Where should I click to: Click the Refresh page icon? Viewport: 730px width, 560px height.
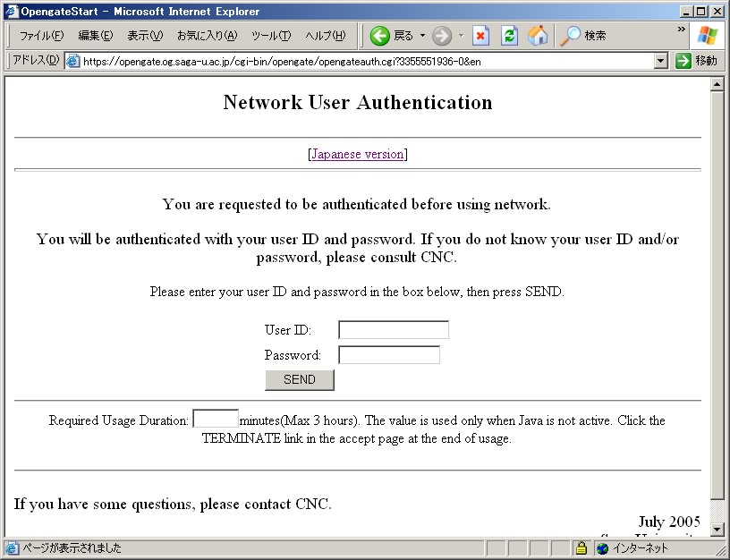click(509, 36)
